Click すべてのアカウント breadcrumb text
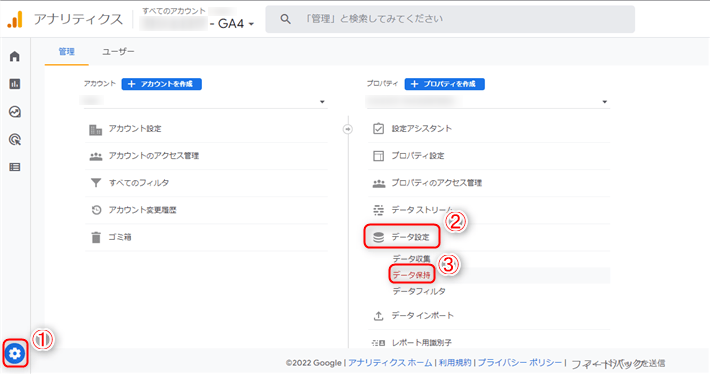The image size is (710, 374). [174, 10]
